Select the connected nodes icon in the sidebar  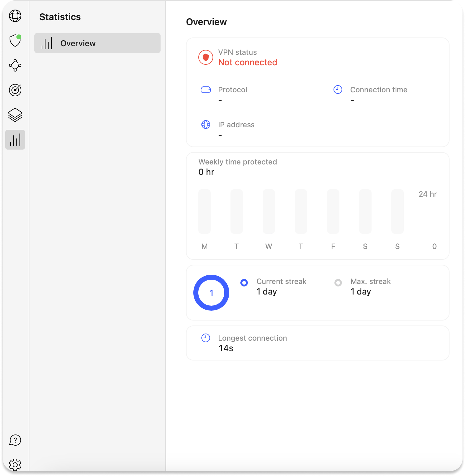15,65
